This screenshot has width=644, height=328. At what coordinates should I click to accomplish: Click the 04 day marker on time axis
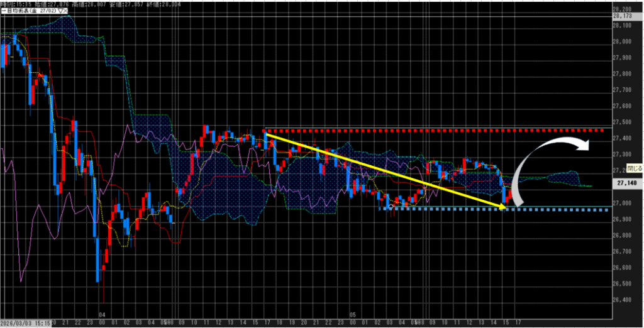click(x=102, y=313)
